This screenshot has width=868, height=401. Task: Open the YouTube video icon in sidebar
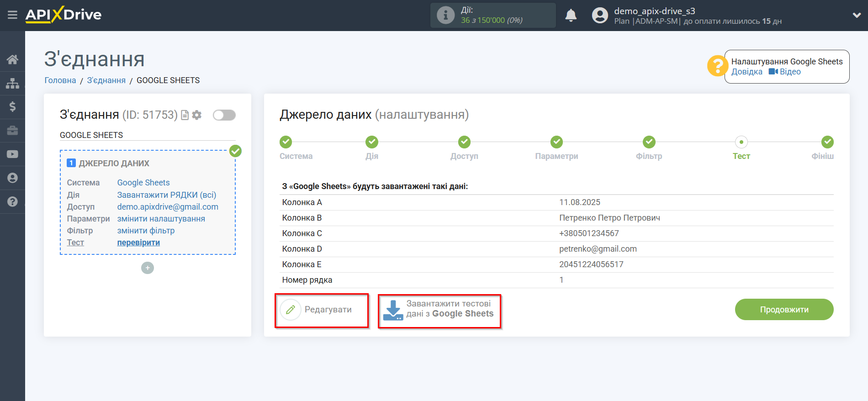[12, 154]
